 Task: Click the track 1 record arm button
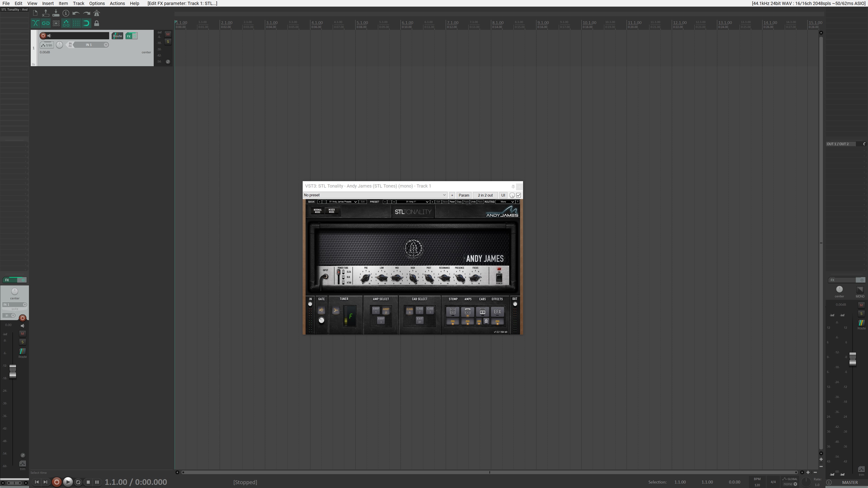[x=43, y=36]
